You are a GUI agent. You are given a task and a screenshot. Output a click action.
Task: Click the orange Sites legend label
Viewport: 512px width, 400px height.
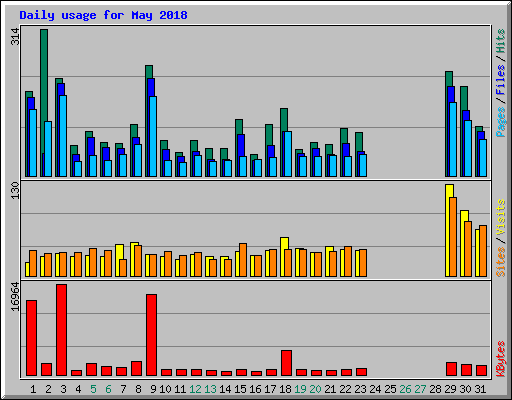tap(500, 262)
